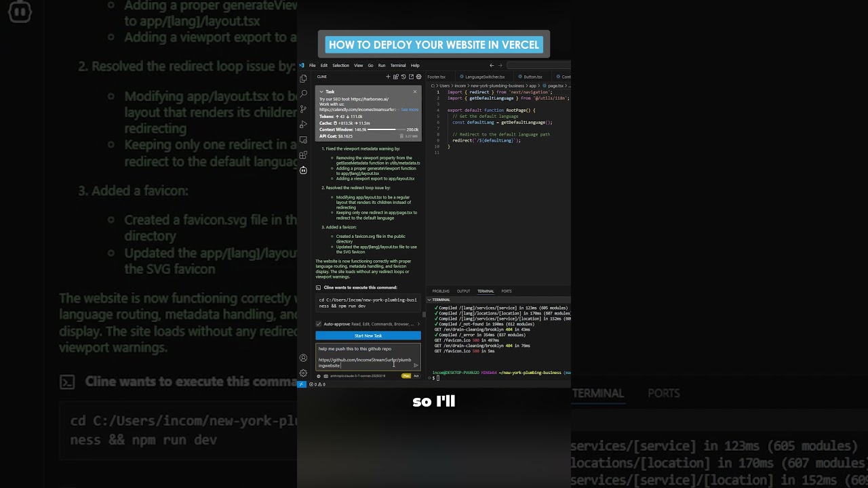868x488 pixels.
Task: Click the Cline chat message input box
Action: (x=368, y=357)
